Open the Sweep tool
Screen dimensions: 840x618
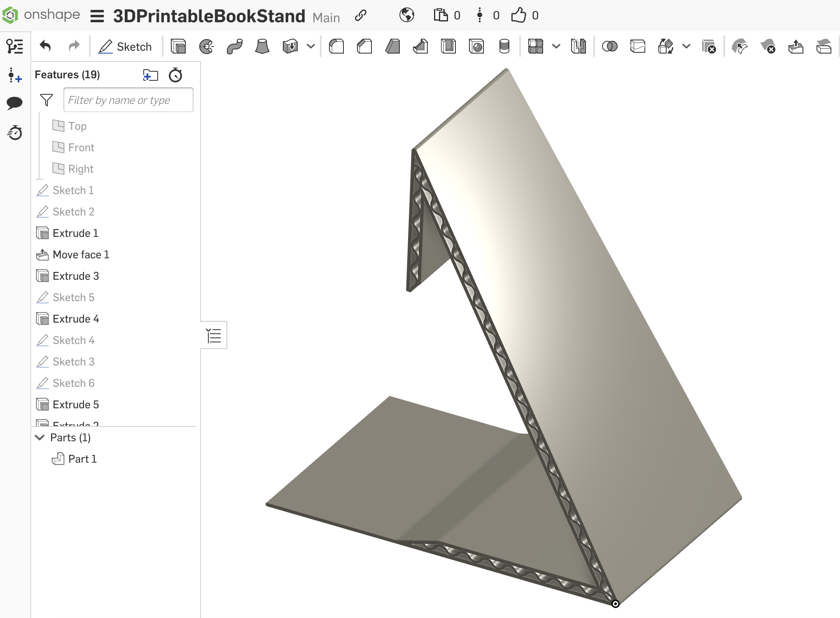pos(234,46)
